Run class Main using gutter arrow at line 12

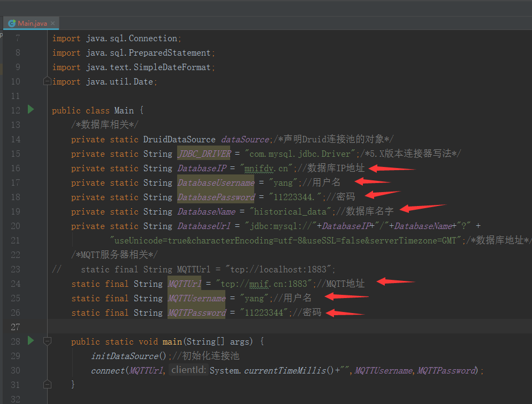click(x=31, y=109)
